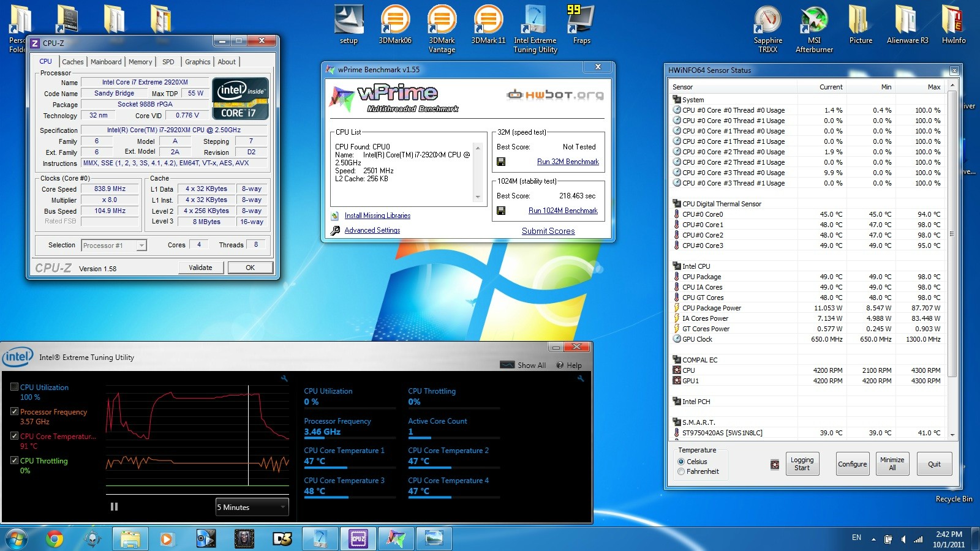Click the Submit Scores link
The height and width of the screenshot is (551, 980).
[548, 231]
